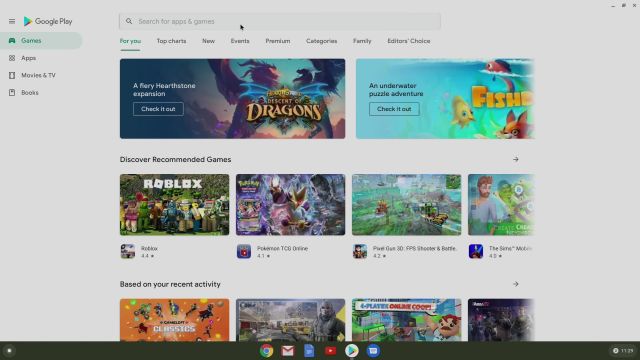Switch to the Premium tab
This screenshot has height=360, width=640.
278,41
